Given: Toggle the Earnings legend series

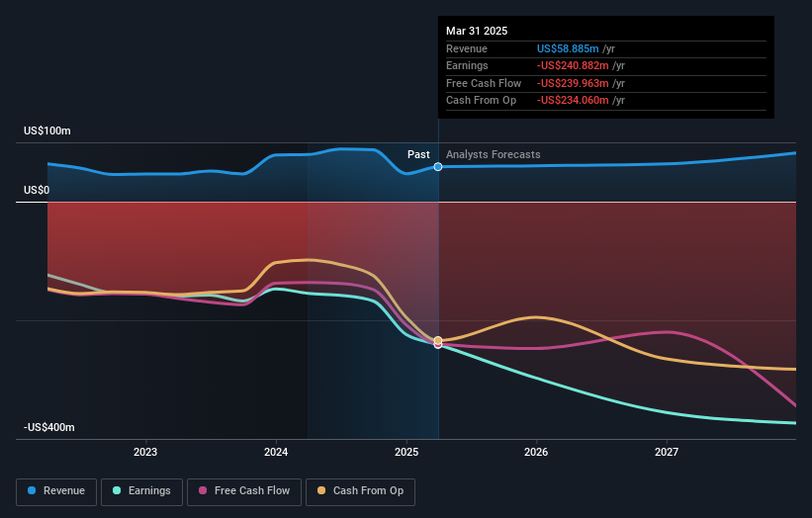Looking at the screenshot, I should click(141, 491).
